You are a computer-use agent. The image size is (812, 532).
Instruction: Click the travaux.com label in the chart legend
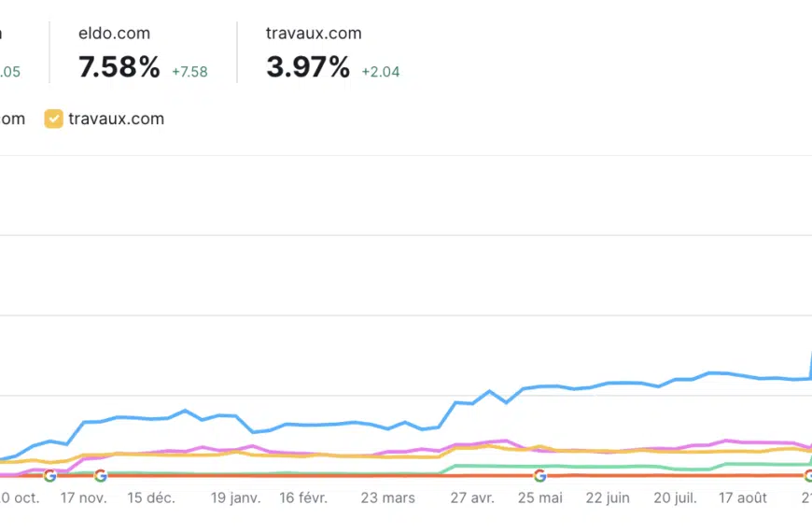(117, 119)
